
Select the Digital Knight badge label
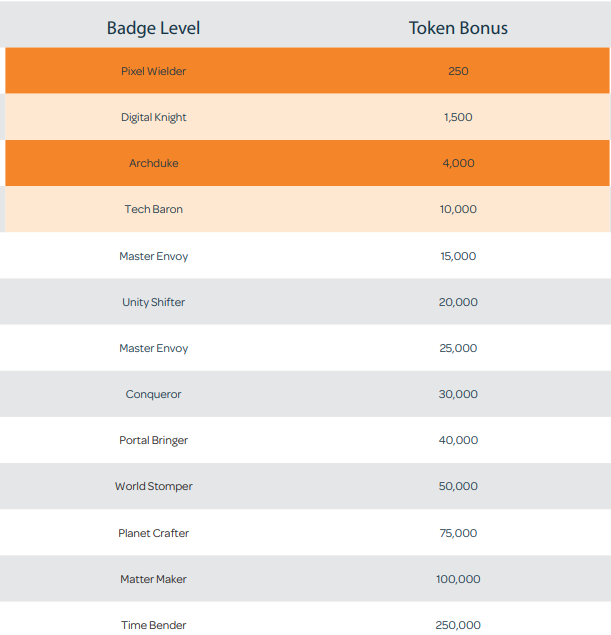click(153, 117)
